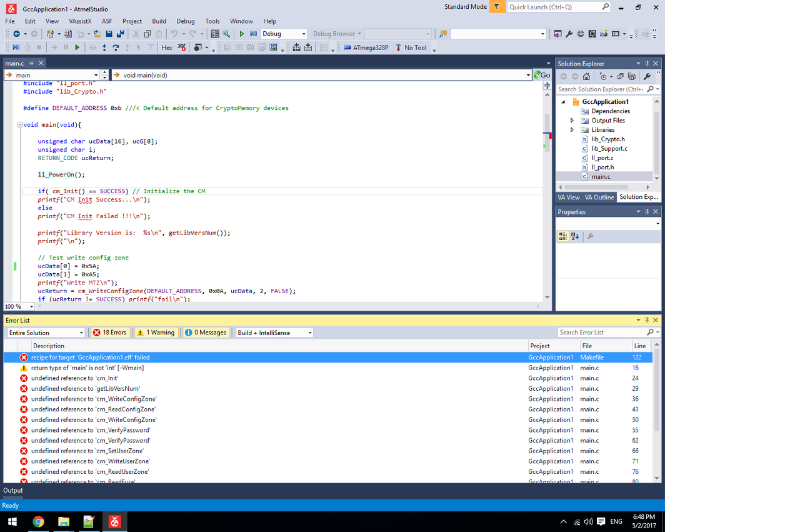
Task: Expand the Output Files tree node
Action: tap(572, 121)
